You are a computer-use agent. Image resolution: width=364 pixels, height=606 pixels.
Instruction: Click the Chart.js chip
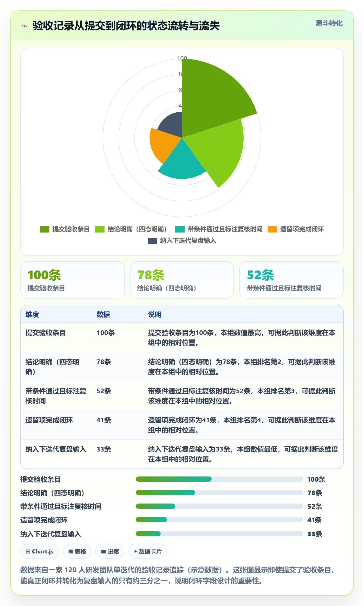tap(40, 551)
